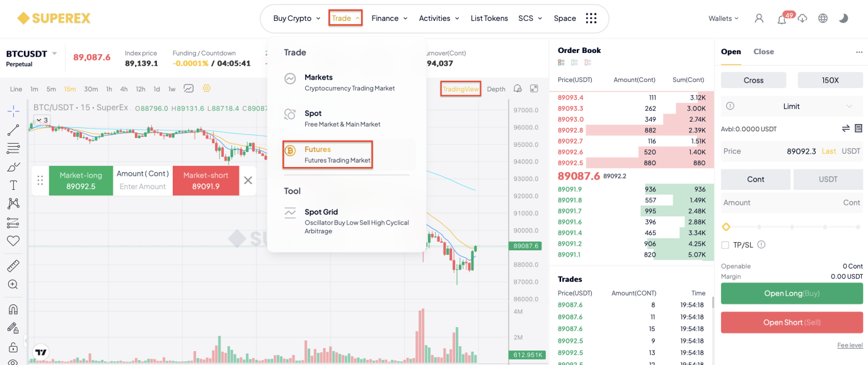This screenshot has height=365, width=868.
Task: Click the quick order Enter Amount field
Action: [x=143, y=187]
